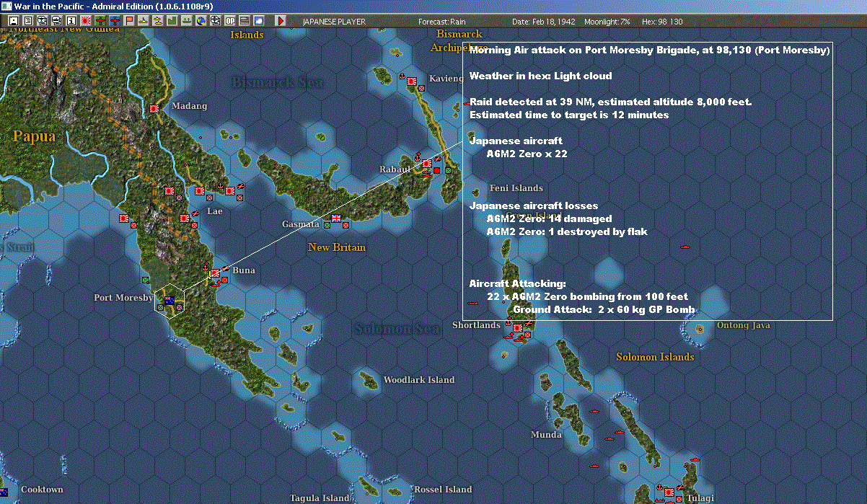Click the globe toolbar icon
The height and width of the screenshot is (504, 867).
(201, 22)
